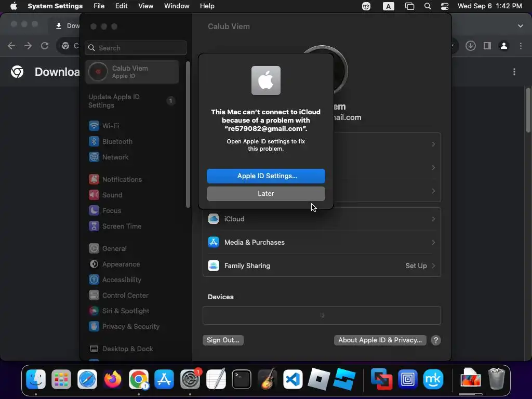This screenshot has height=399, width=532.
Task: Open the Media & Purchases row
Action: point(322,242)
